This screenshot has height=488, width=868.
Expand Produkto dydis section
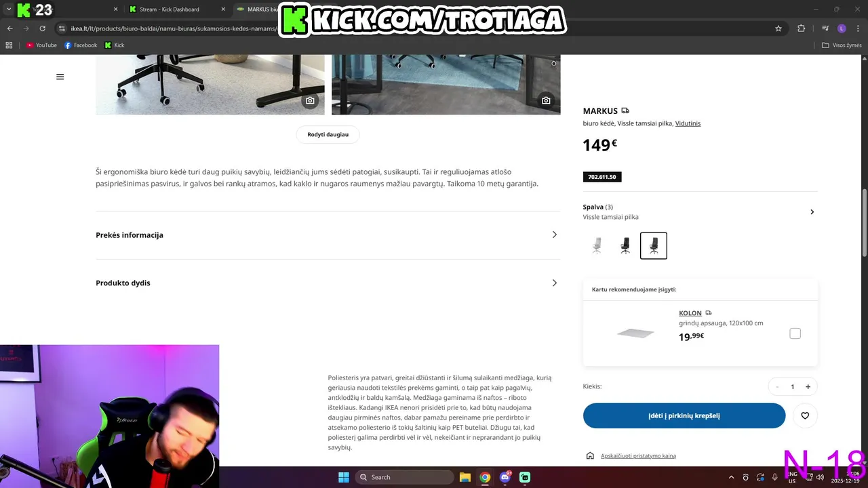(328, 283)
